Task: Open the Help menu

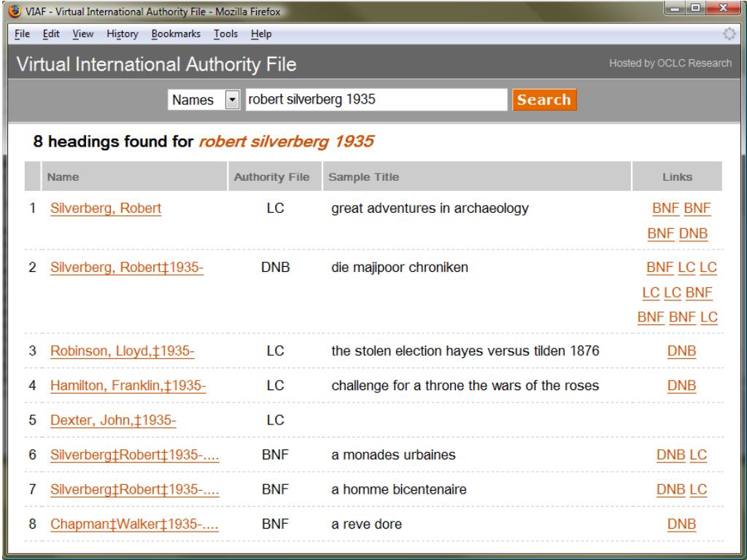Action: pos(261,34)
